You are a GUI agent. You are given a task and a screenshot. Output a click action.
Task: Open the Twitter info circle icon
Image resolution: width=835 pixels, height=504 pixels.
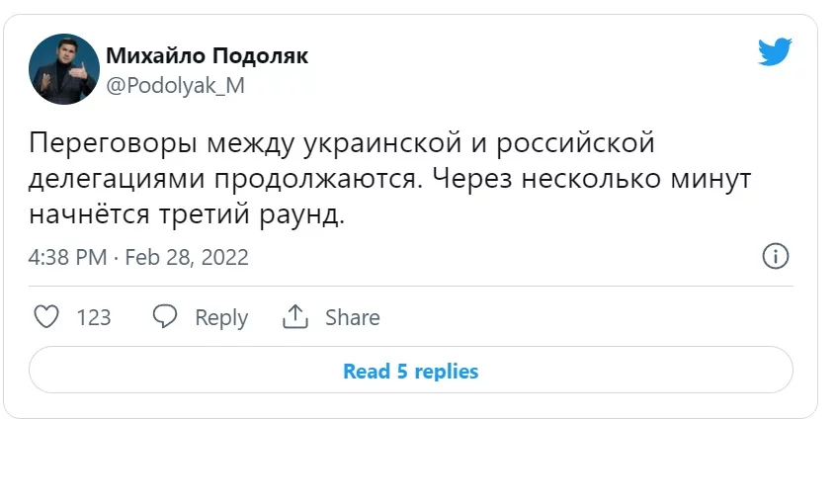[x=776, y=256]
